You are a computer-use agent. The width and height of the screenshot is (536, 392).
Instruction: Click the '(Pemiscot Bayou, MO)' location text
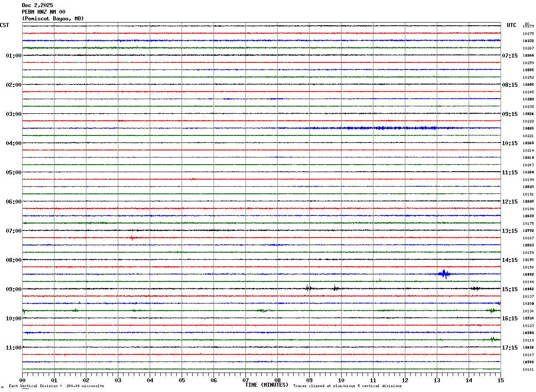(x=53, y=19)
